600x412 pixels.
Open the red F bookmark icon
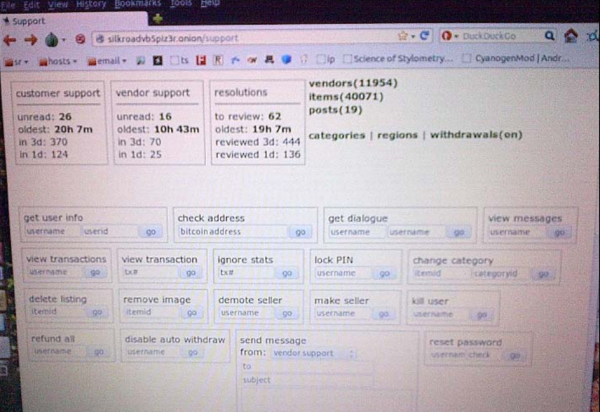(201, 60)
